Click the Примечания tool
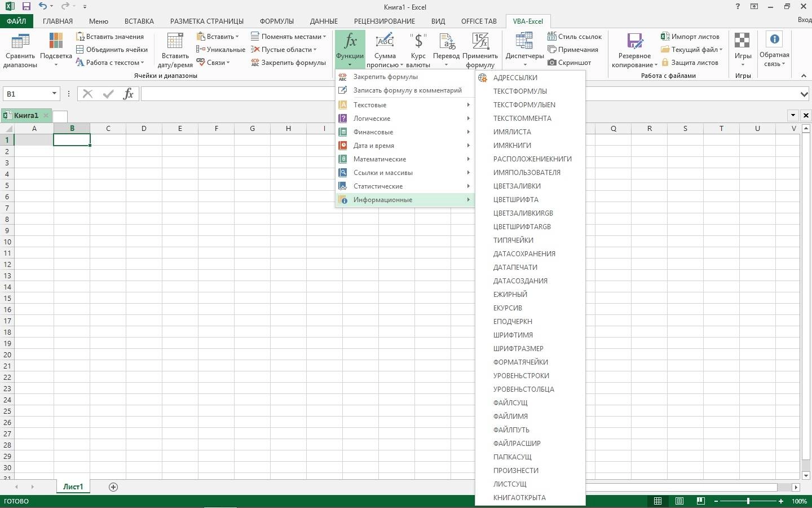The image size is (812, 508). pos(572,50)
